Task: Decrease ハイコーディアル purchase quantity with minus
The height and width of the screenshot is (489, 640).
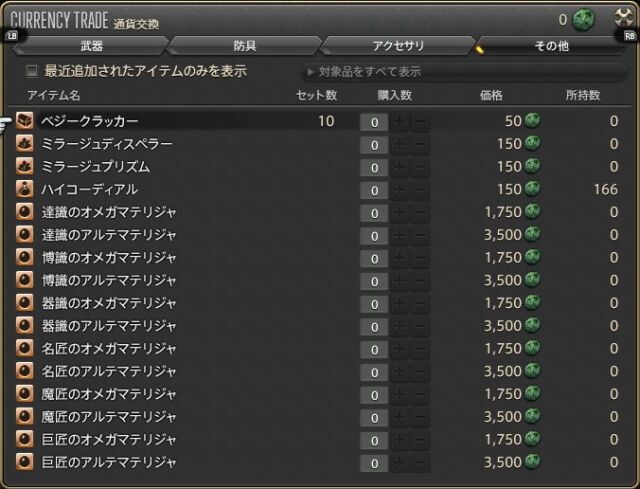Action: tap(421, 190)
